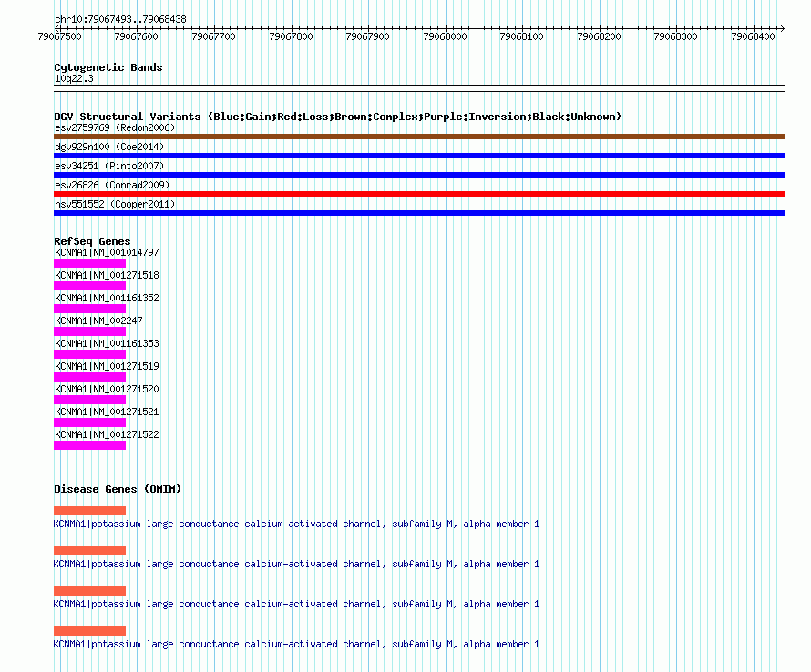Click ruler position 79068100

521,36
